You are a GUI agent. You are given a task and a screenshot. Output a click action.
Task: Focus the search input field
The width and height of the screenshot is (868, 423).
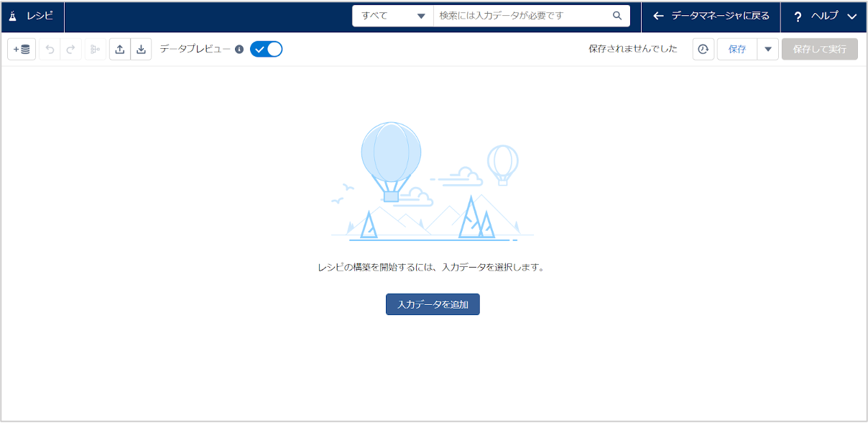pos(523,16)
